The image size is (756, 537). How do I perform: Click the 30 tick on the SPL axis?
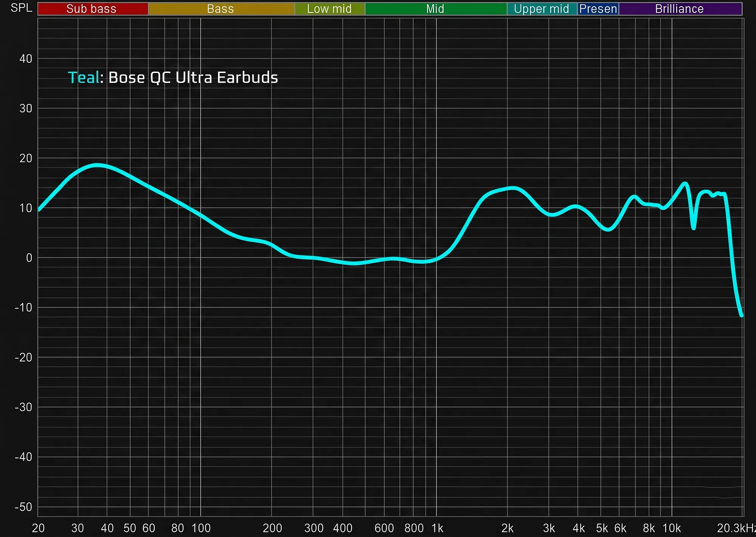click(x=26, y=109)
